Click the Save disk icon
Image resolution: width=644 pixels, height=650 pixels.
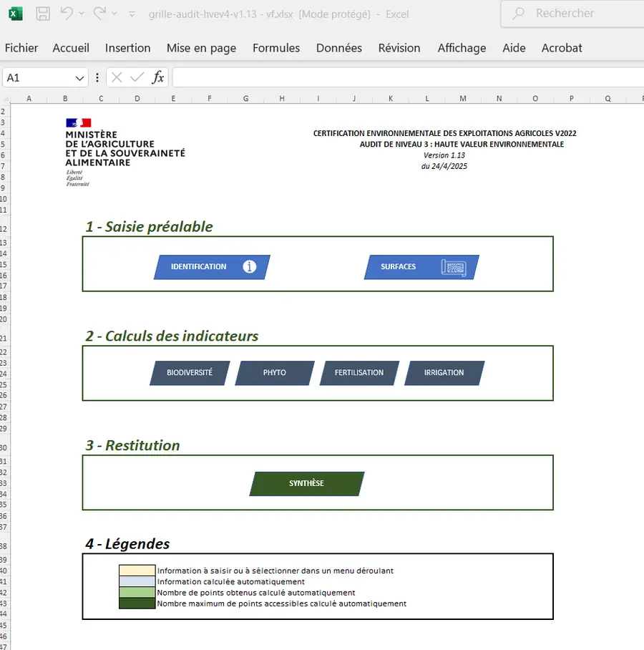43,14
